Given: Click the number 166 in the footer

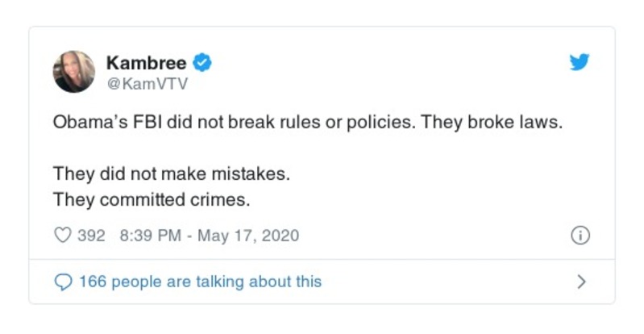Looking at the screenshot, I should (x=93, y=282).
